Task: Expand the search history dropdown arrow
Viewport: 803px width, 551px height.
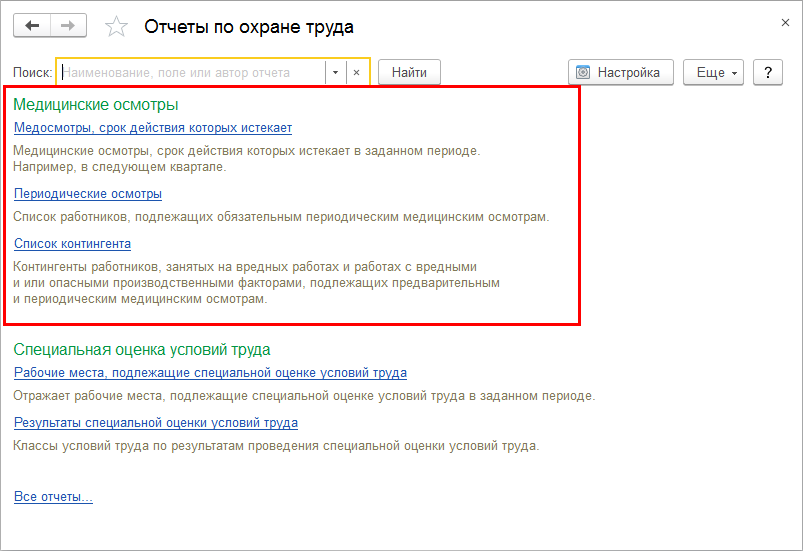Action: coord(335,73)
